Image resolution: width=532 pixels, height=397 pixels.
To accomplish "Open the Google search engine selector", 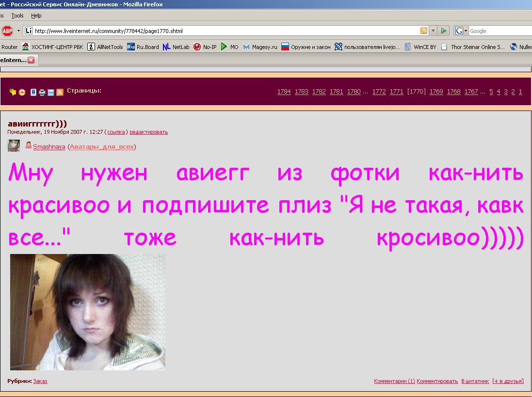I will 462,31.
